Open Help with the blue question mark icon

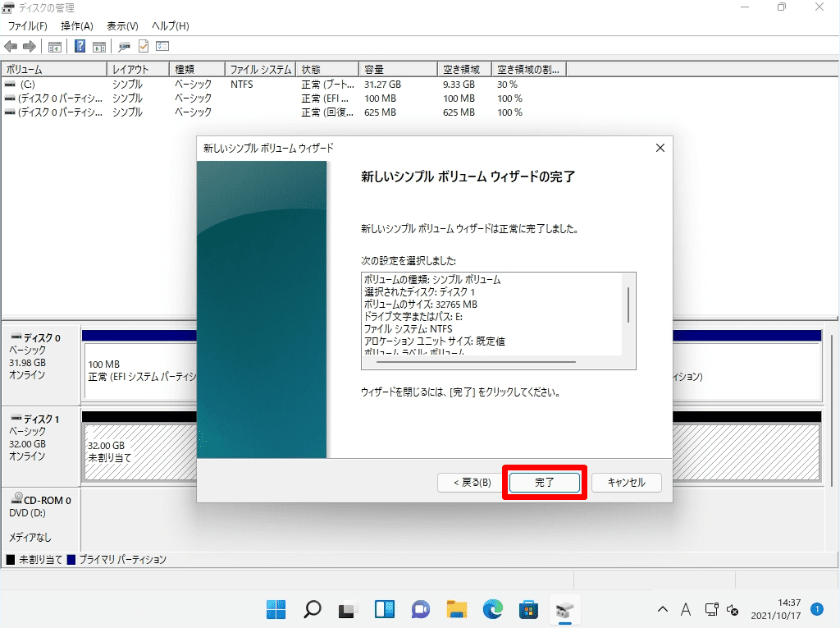80,47
